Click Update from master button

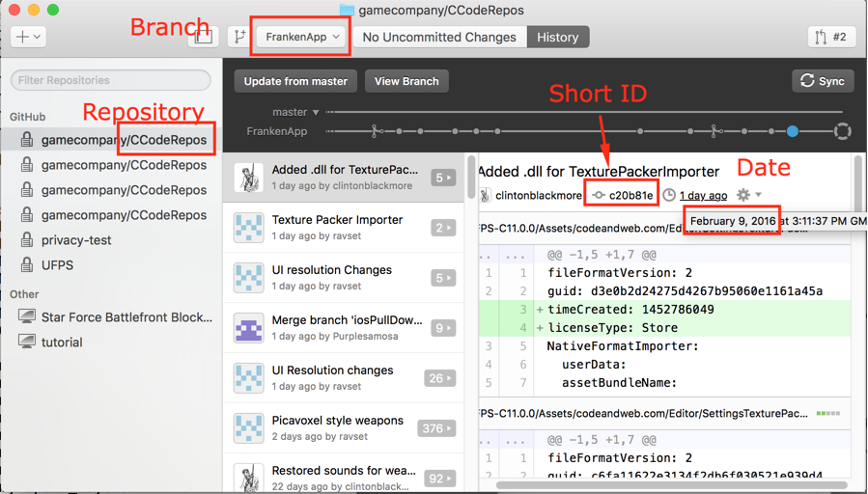[x=295, y=81]
